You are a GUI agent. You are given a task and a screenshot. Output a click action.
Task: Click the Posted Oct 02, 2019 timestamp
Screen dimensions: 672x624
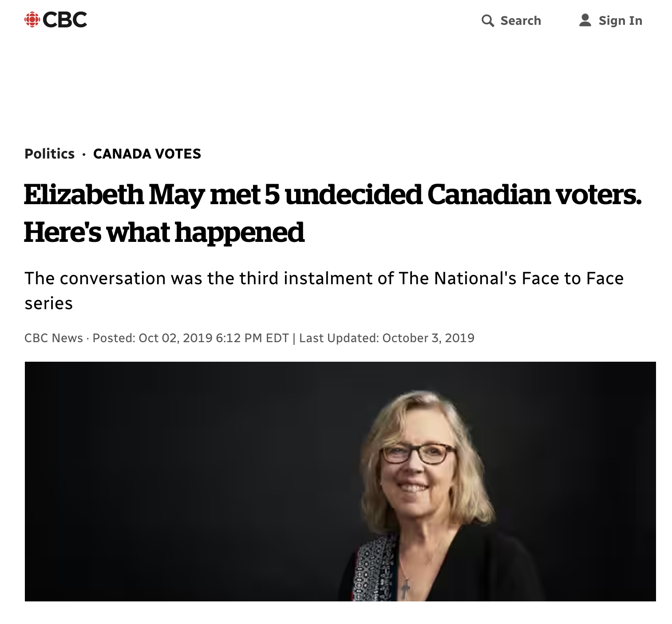point(191,338)
